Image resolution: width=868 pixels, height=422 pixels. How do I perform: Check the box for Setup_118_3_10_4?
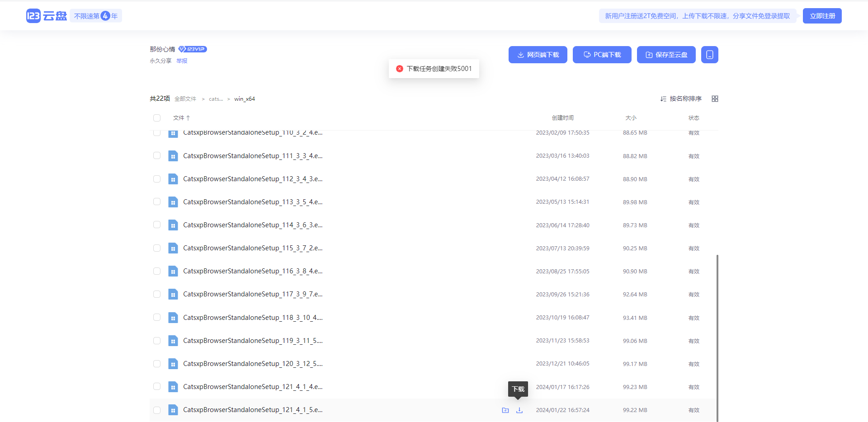pos(157,317)
